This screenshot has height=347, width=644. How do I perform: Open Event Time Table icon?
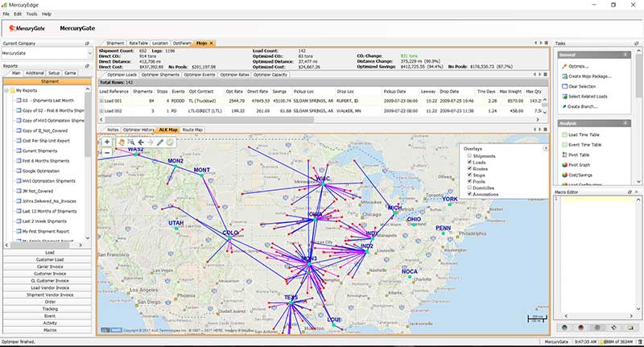565,145
